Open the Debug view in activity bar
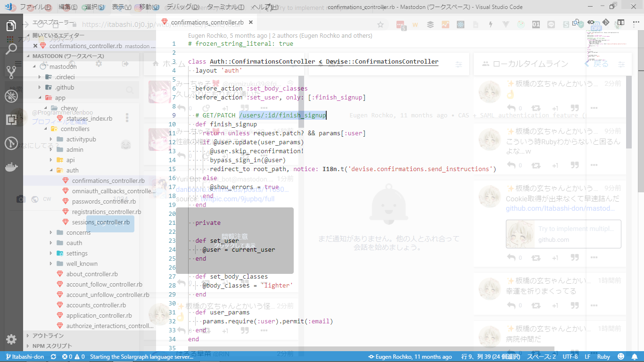 pyautogui.click(x=11, y=96)
